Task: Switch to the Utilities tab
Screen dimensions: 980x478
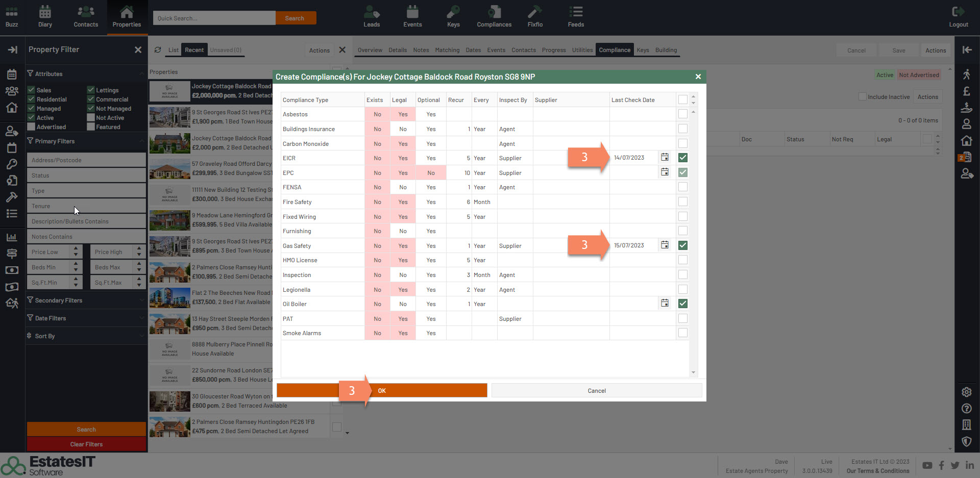Action: (x=582, y=50)
